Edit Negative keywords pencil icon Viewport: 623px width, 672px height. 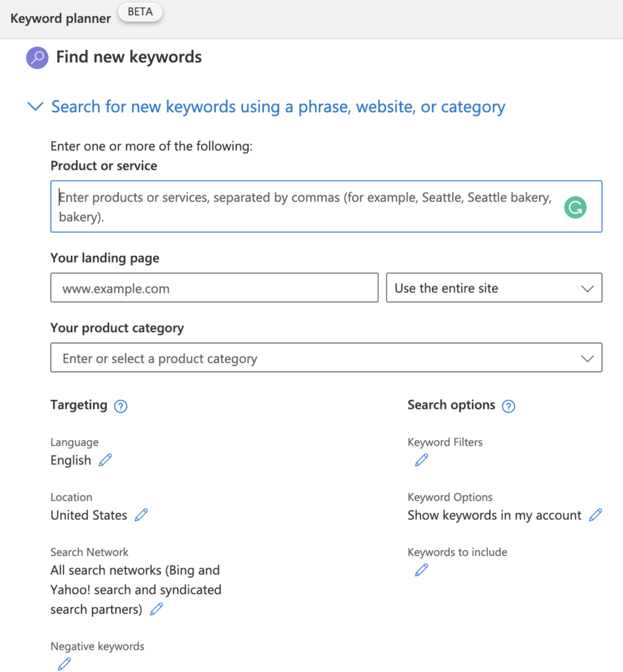64,663
